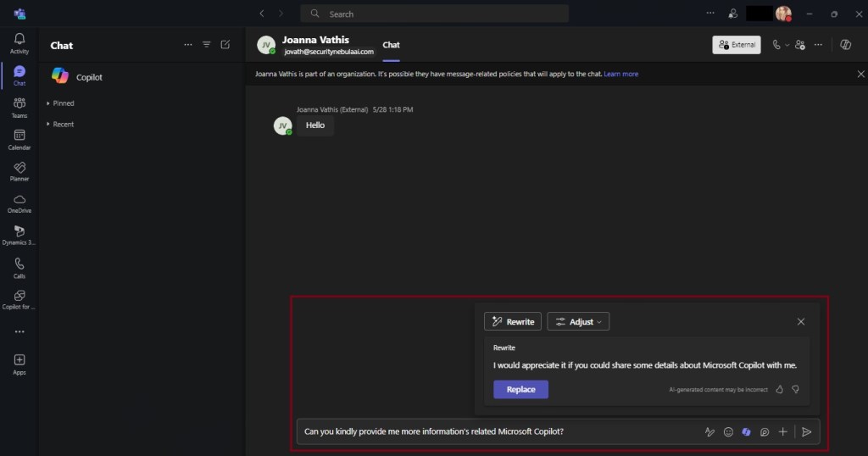Viewport: 868px width, 456px height.
Task: Click the Replace button
Action: tap(520, 390)
